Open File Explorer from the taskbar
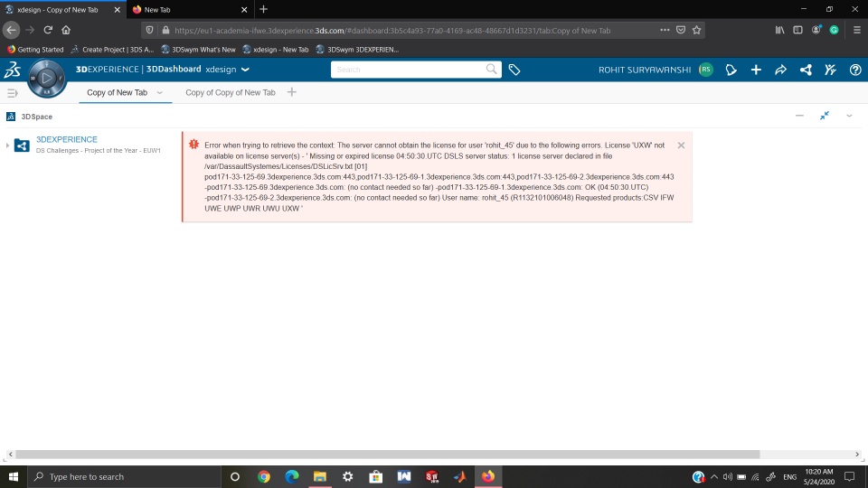 320,476
